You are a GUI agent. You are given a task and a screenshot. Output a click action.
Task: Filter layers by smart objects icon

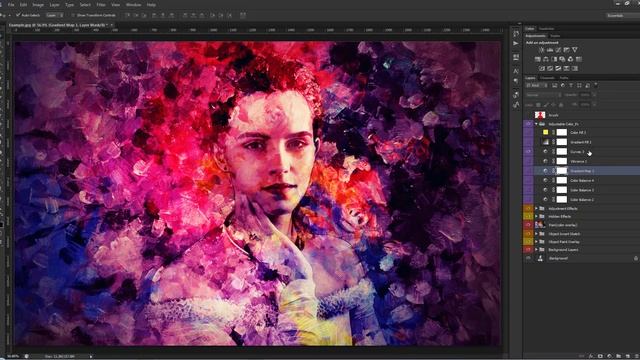click(587, 85)
